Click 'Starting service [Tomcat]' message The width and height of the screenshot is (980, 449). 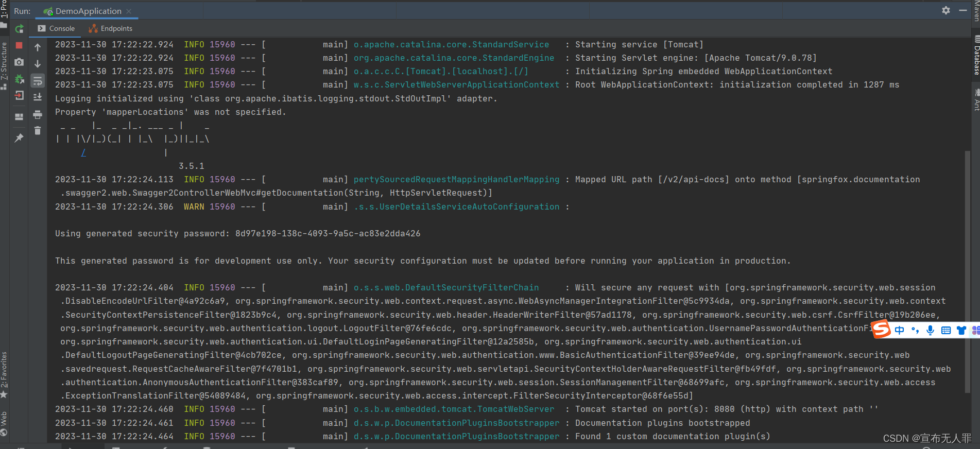[639, 45]
